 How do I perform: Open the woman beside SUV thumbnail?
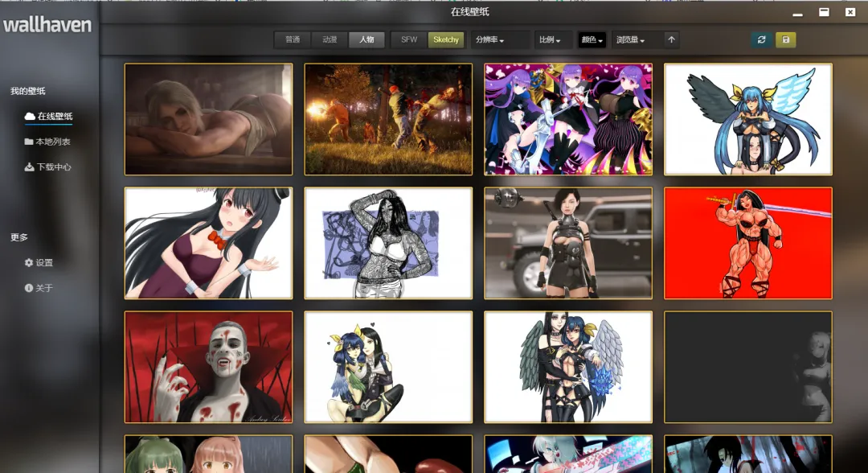(568, 243)
